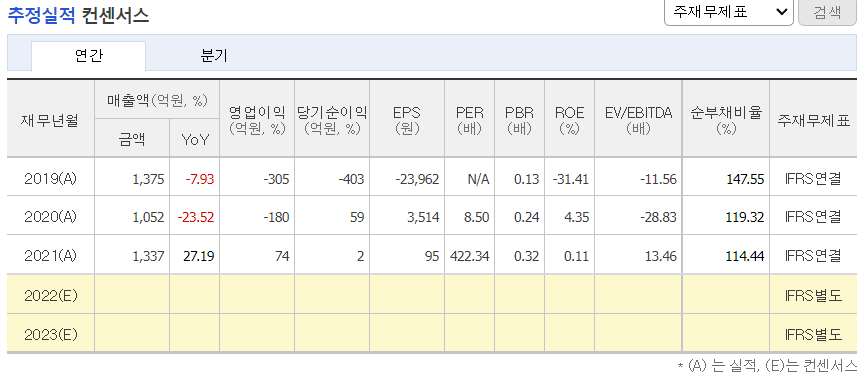
Task: Click the PER (배) column header
Action: [469, 120]
